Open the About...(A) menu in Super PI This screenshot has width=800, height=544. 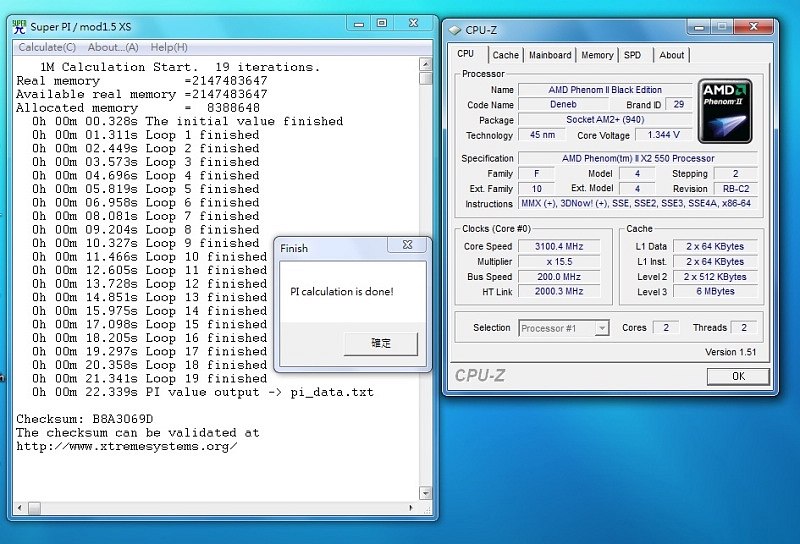[113, 47]
